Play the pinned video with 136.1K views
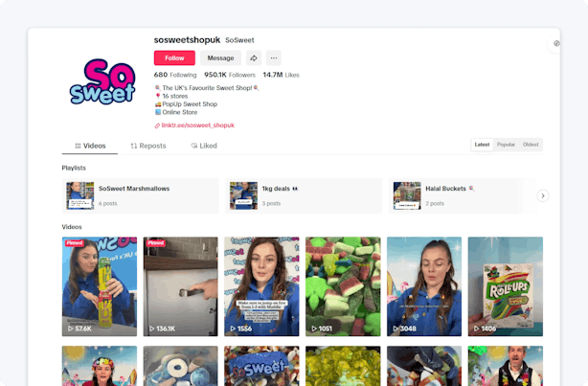Screen dimensions: 588x386 [180, 286]
